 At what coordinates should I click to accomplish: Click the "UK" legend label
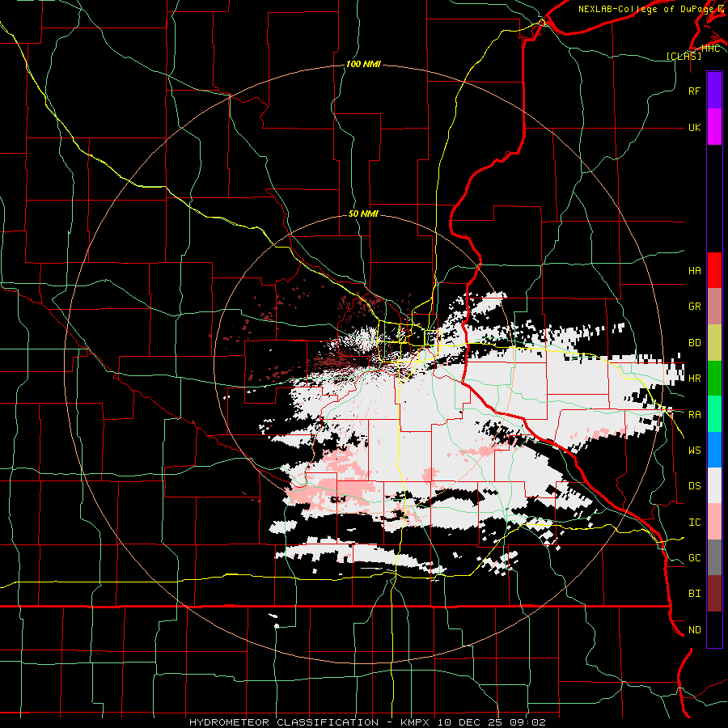click(x=694, y=128)
